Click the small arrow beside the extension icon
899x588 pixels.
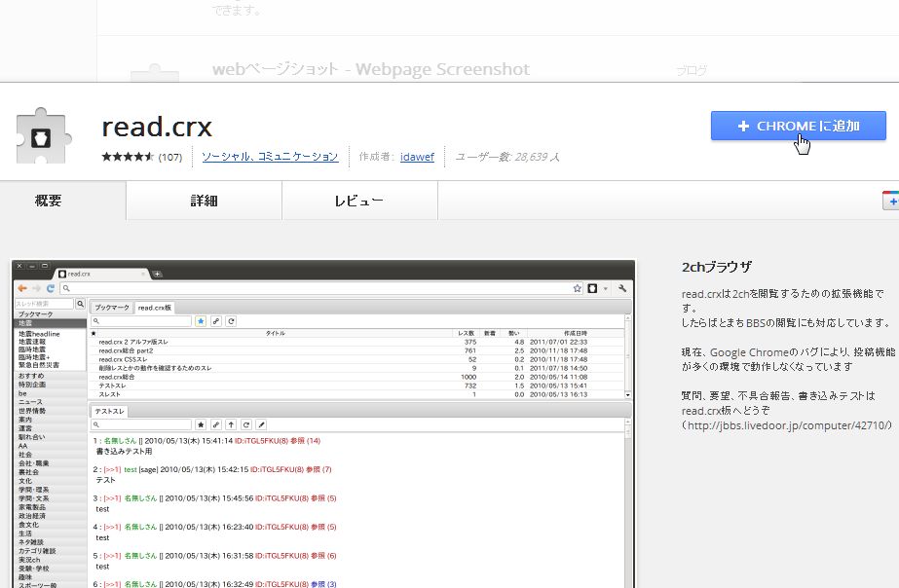pyautogui.click(x=606, y=289)
